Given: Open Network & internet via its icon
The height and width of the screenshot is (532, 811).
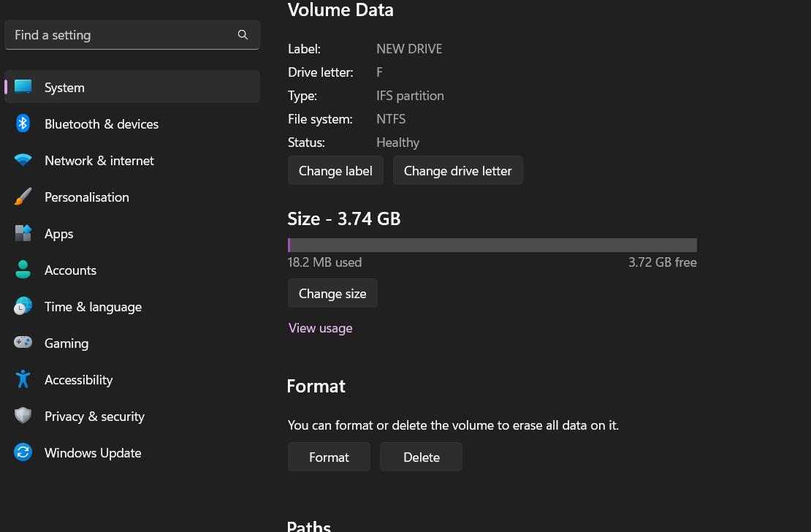Looking at the screenshot, I should coord(23,159).
